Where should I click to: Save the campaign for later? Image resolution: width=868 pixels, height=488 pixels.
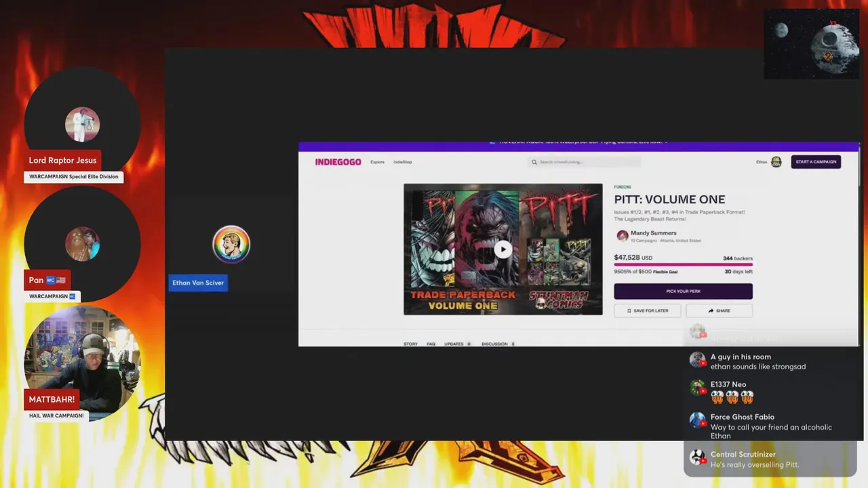pyautogui.click(x=647, y=310)
